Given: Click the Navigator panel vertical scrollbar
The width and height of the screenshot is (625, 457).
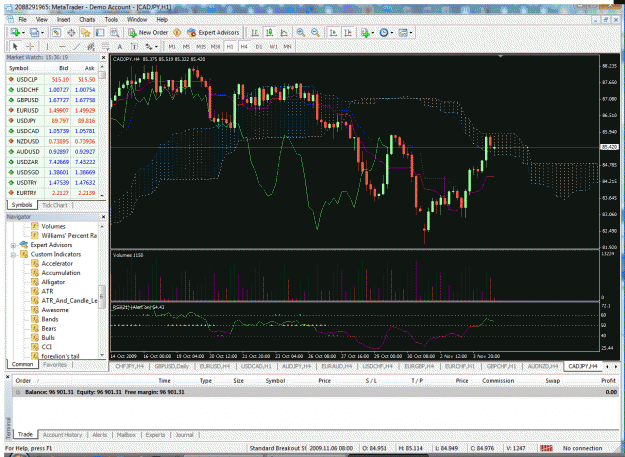Looking at the screenshot, I should [x=102, y=297].
